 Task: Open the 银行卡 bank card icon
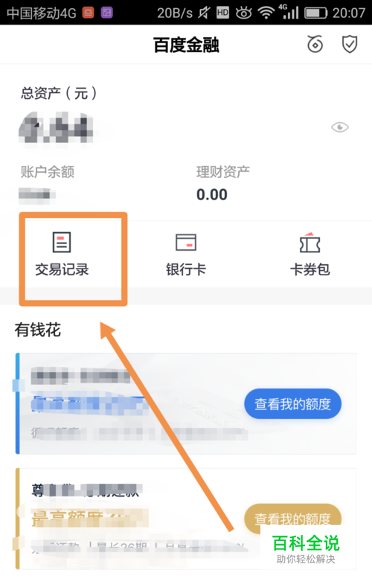coord(186,254)
